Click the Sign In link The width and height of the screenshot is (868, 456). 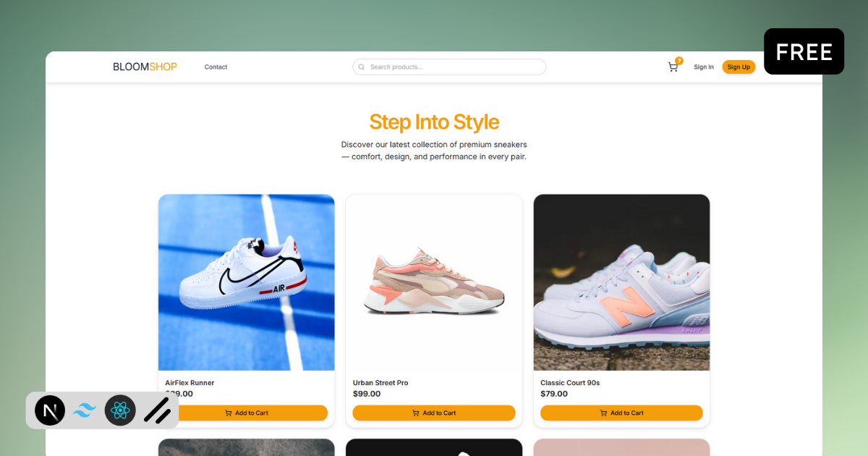[703, 67]
